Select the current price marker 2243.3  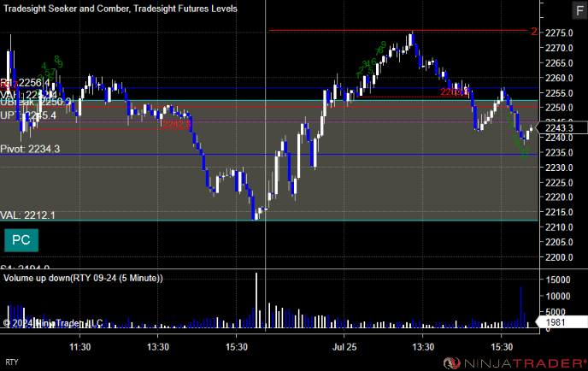pyautogui.click(x=562, y=128)
